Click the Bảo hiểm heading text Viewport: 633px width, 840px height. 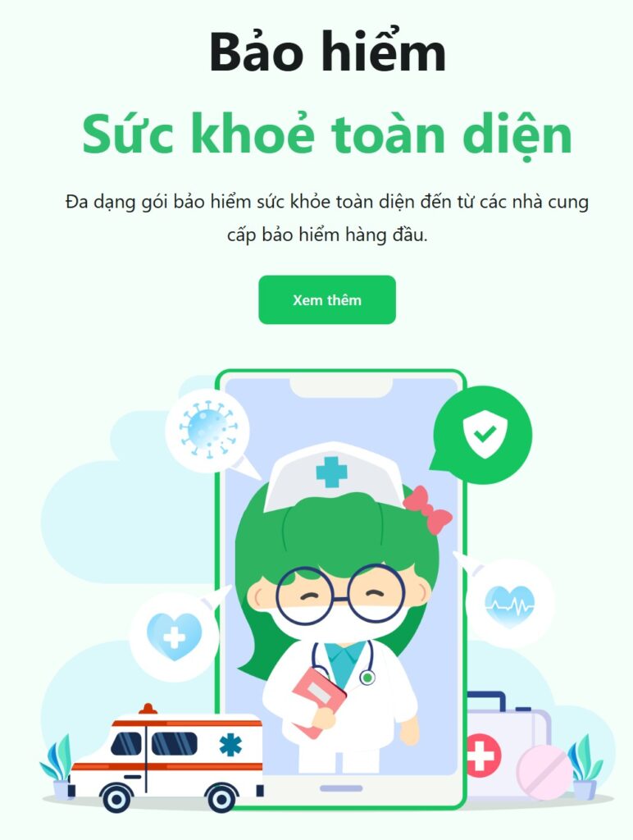(327, 52)
